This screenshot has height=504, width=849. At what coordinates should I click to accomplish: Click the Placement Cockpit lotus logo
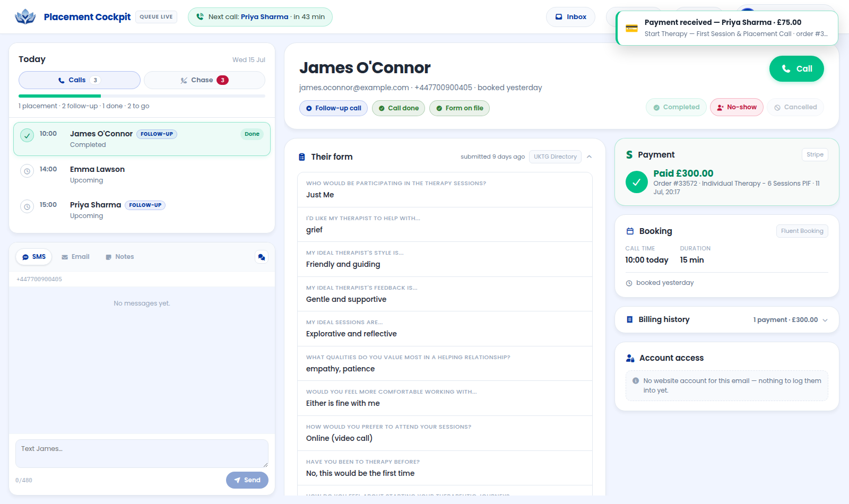coord(25,17)
